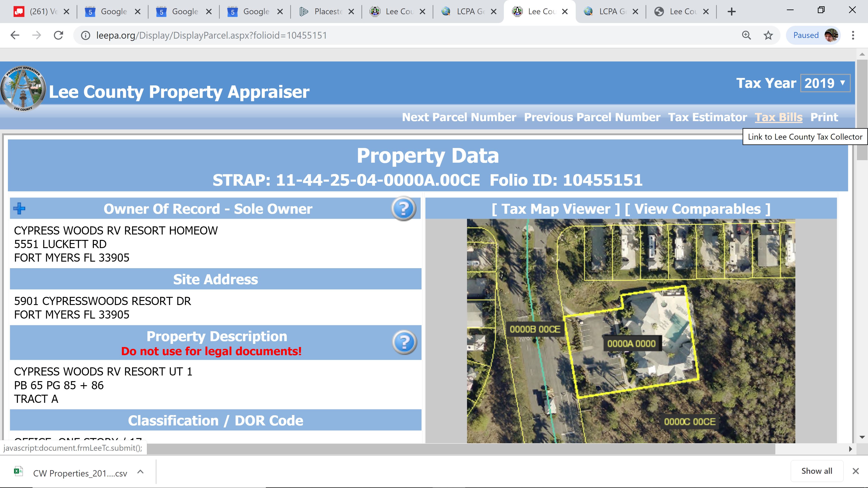The width and height of the screenshot is (868, 488).
Task: Click the scroll right arrow of horizontal scrollbar
Action: (850, 449)
